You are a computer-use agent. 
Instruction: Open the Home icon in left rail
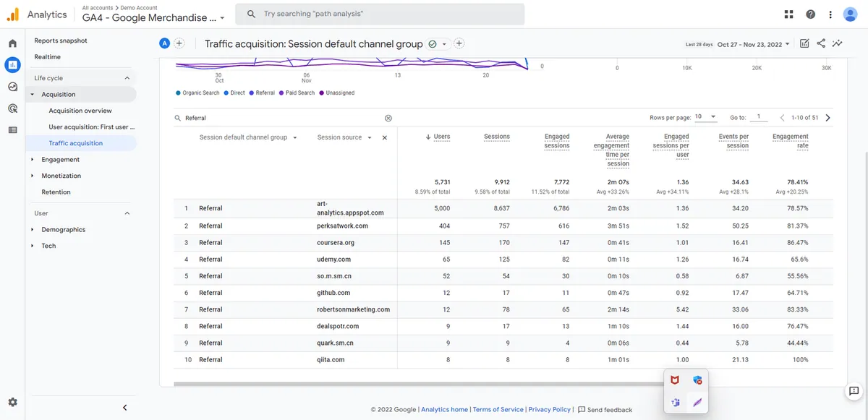12,43
